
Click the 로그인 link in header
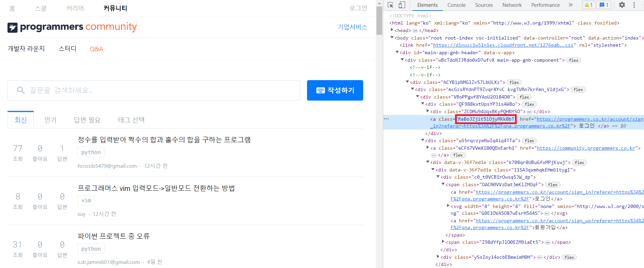358,8
